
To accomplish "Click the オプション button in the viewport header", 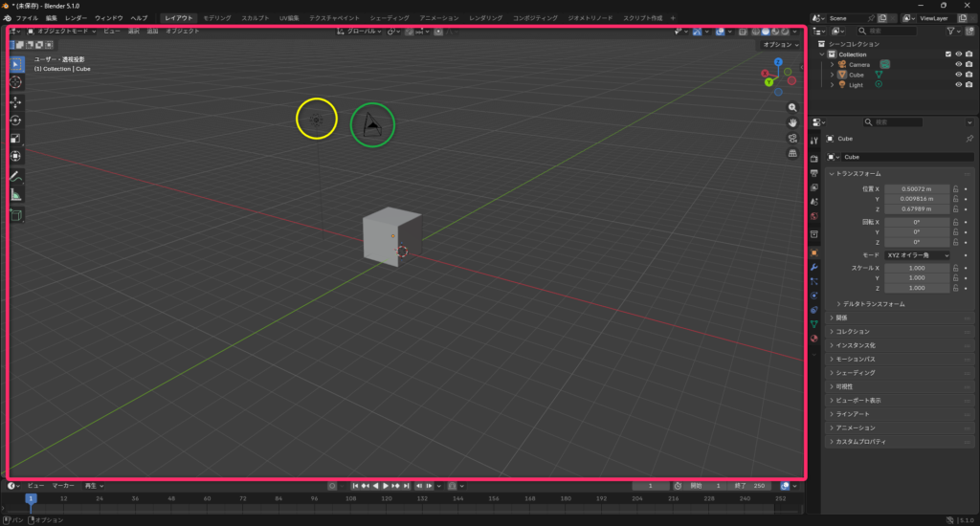I will pyautogui.click(x=779, y=45).
